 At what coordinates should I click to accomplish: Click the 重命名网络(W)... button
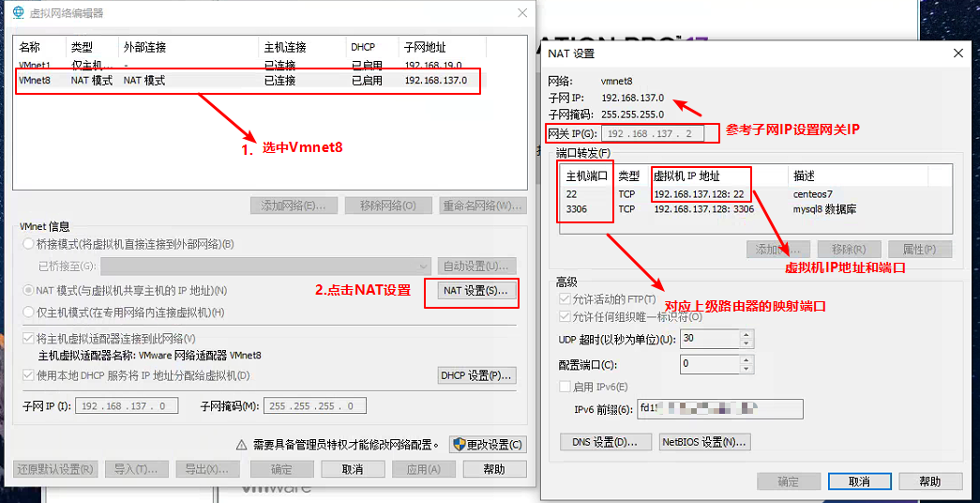coord(483,206)
